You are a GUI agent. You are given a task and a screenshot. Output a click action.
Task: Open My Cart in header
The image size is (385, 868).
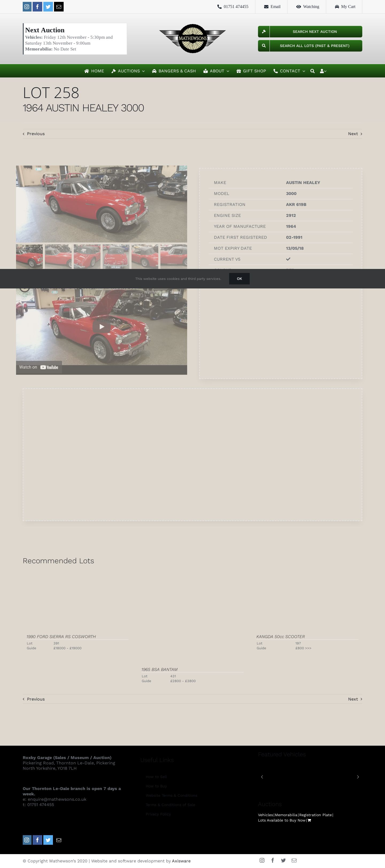pyautogui.click(x=345, y=7)
